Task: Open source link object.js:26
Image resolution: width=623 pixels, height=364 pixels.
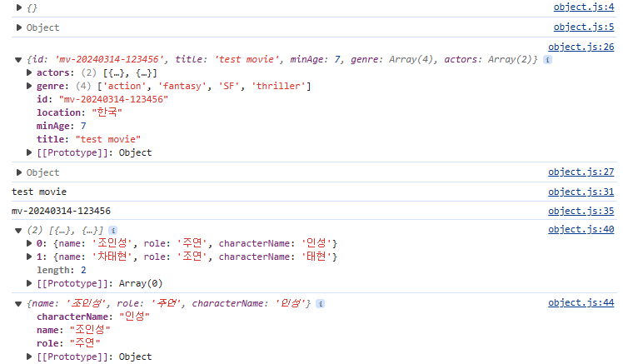Action: point(581,47)
